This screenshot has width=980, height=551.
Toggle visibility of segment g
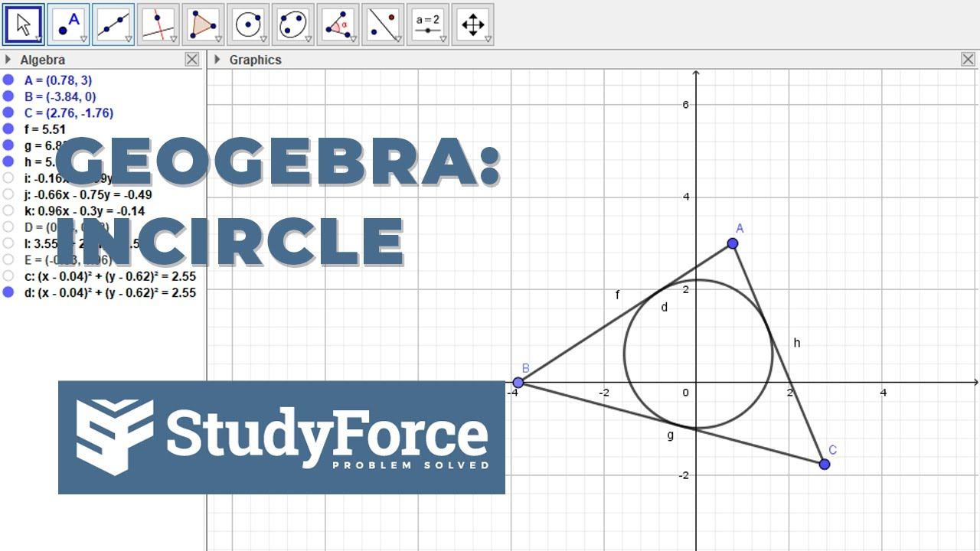click(x=8, y=145)
